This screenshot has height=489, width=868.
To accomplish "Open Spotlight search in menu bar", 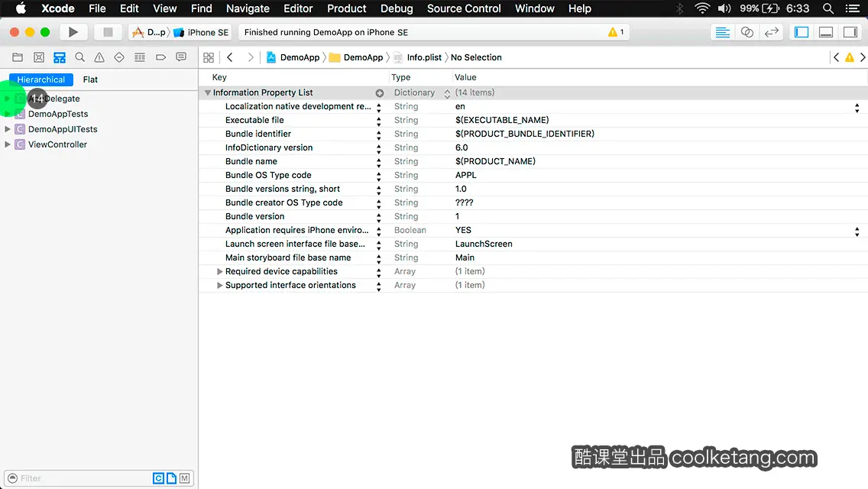I will (828, 8).
